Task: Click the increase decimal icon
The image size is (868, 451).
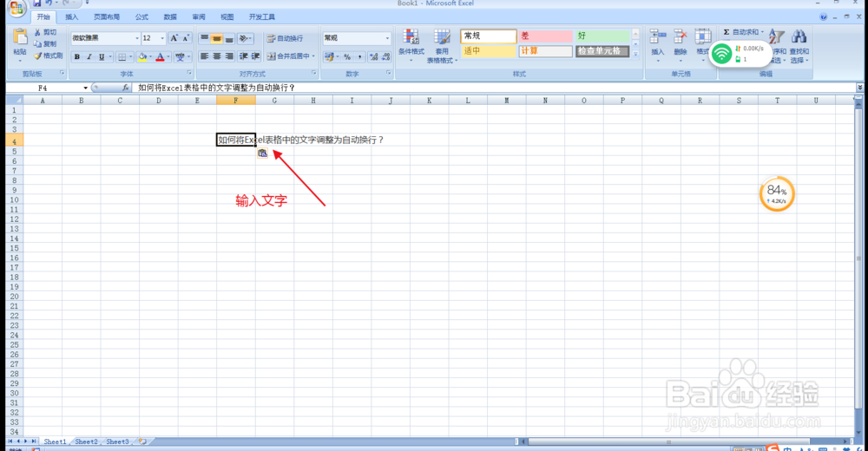Action: click(x=373, y=56)
